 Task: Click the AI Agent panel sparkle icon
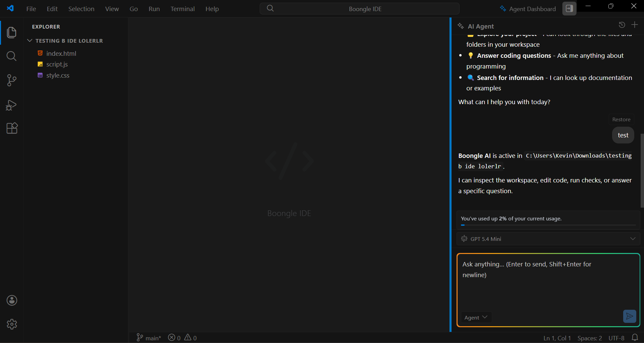pos(461,26)
